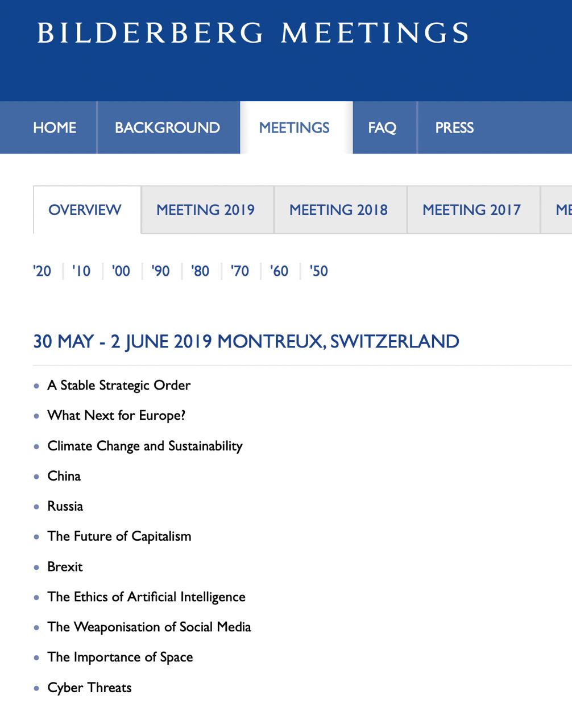Open the PRESS navigation item
Image resolution: width=572 pixels, height=728 pixels.
(454, 127)
